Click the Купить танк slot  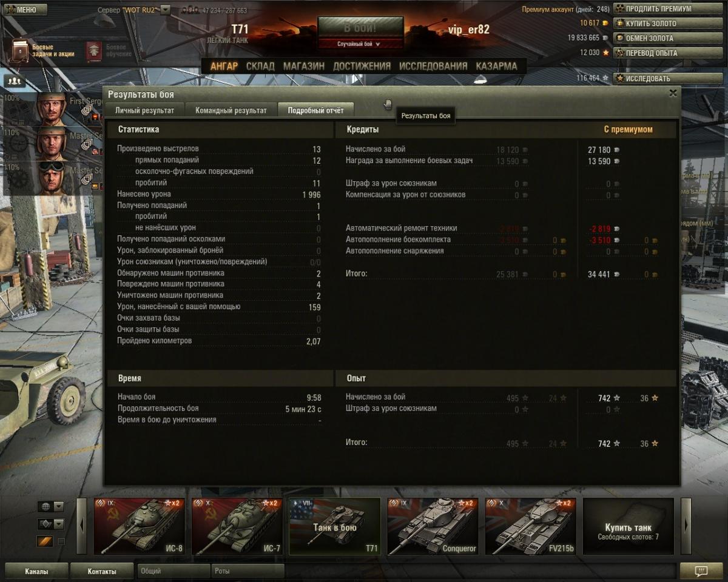coord(628,526)
